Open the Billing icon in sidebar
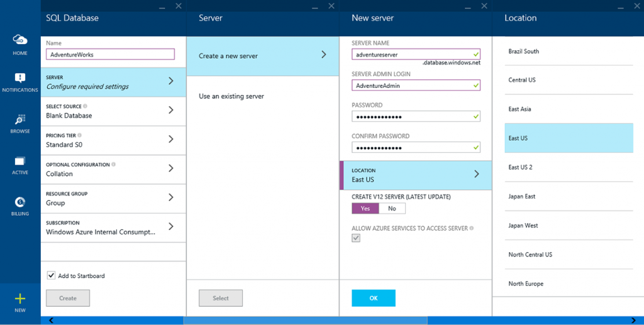The image size is (644, 325). coord(19,202)
